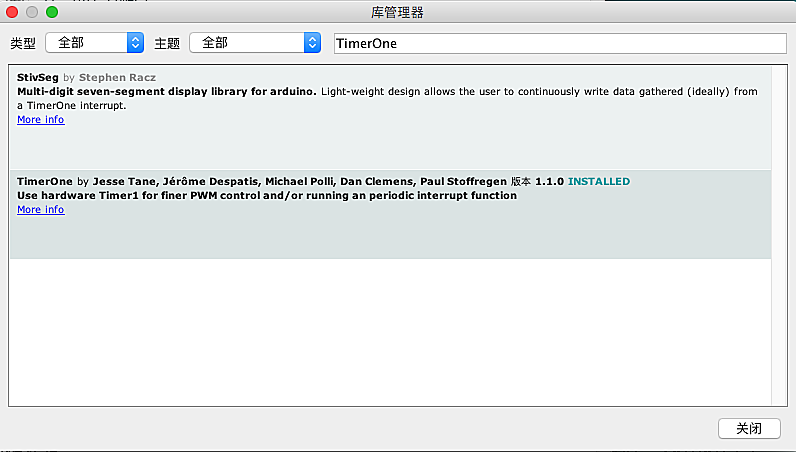Click the blue arrows on 类型 selector
The width and height of the screenshot is (796, 452).
pyautogui.click(x=136, y=43)
